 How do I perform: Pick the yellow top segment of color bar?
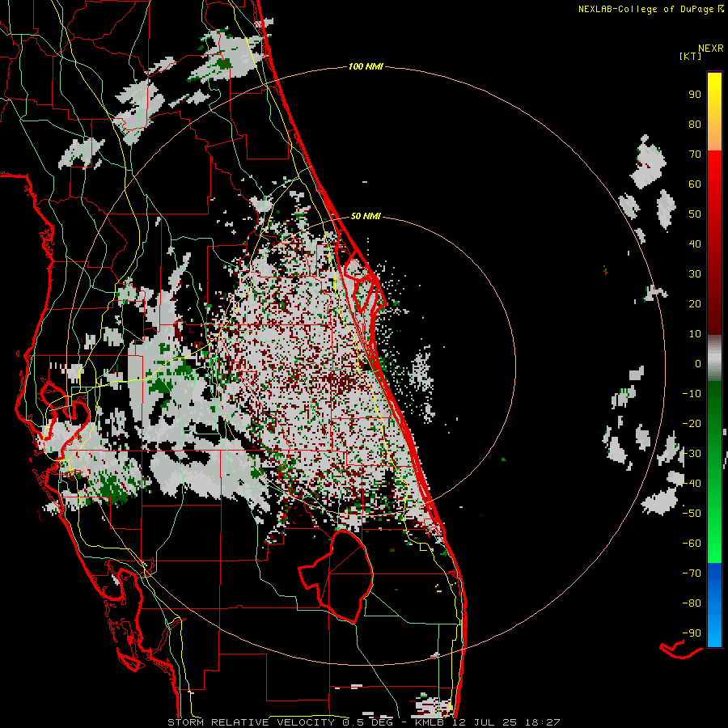714,112
